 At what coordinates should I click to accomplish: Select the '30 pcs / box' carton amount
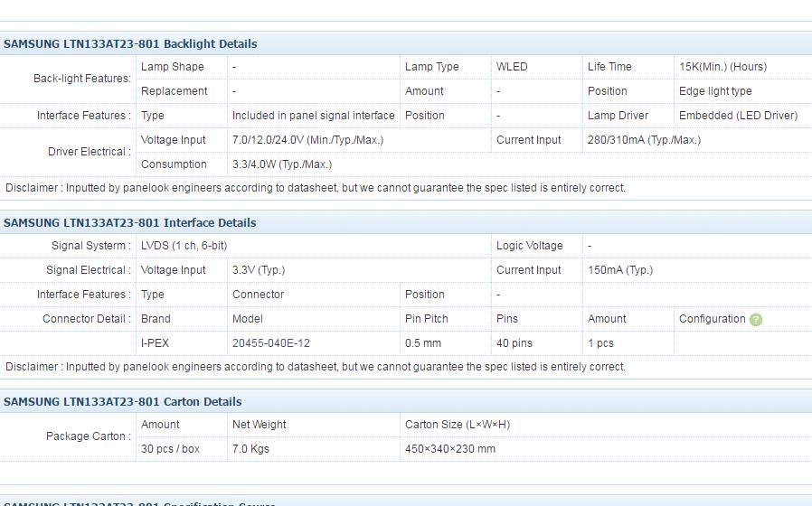pyautogui.click(x=170, y=448)
